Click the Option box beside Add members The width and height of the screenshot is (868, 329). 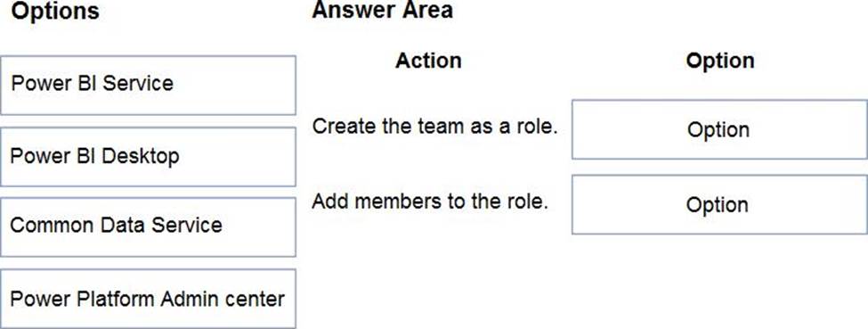[719, 204]
